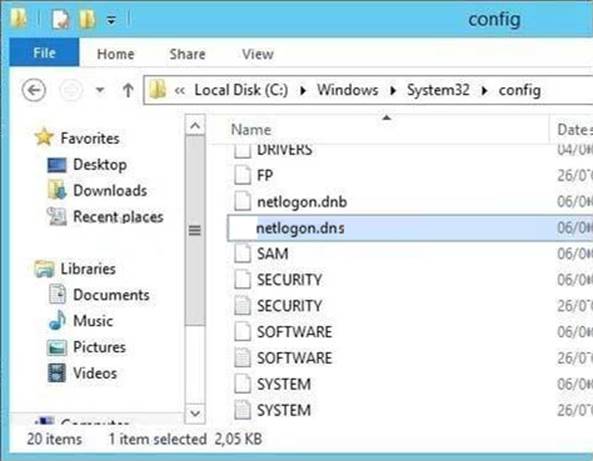Expand the arrow after Local Disk (C:)
Viewport: 593px width, 461px height.
click(x=303, y=91)
